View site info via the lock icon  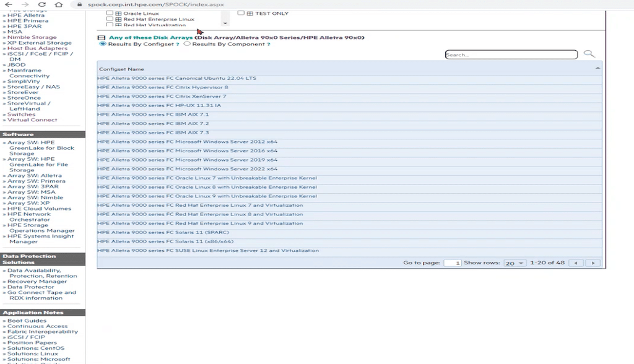pyautogui.click(x=79, y=4)
